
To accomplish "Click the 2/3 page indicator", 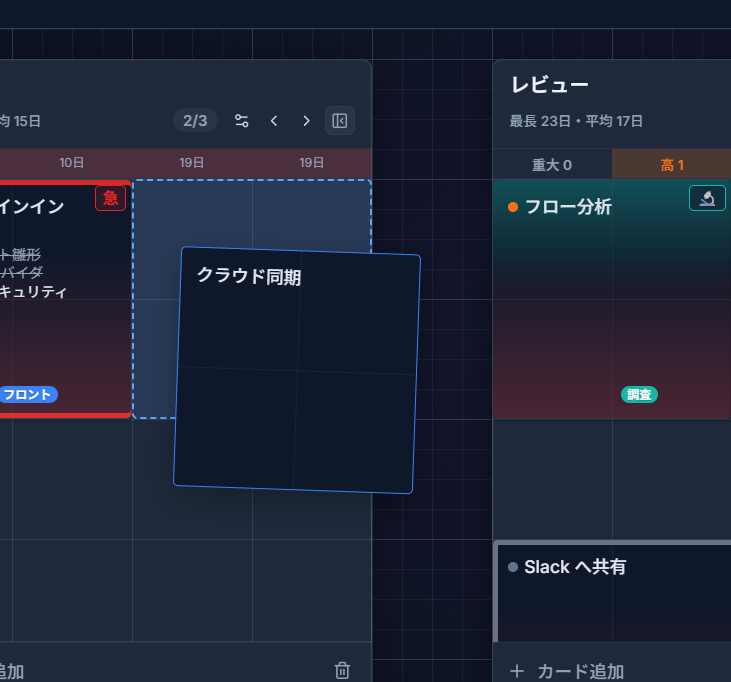I will pos(195,121).
